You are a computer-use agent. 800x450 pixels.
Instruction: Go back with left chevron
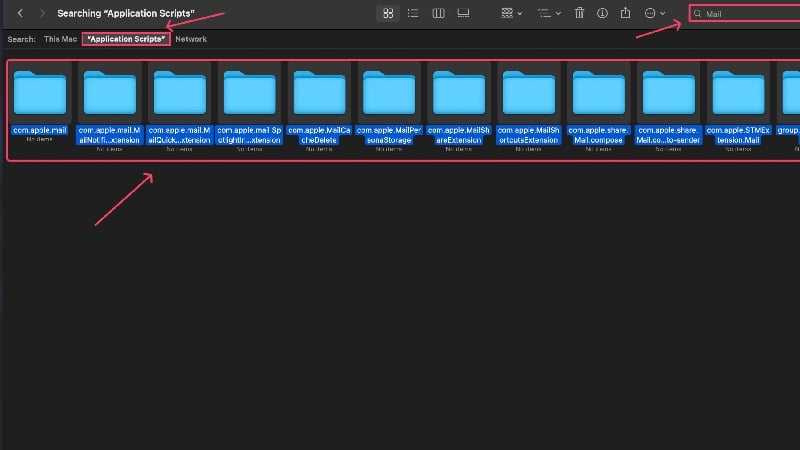pos(20,13)
